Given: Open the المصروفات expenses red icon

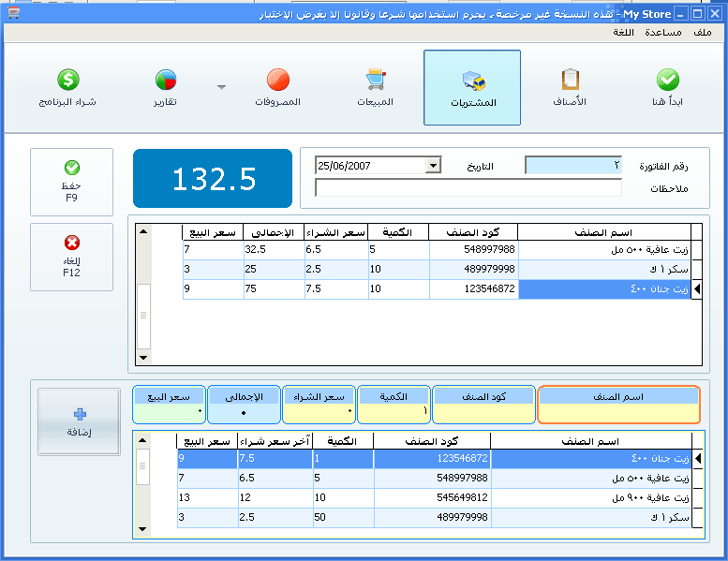Looking at the screenshot, I should tap(278, 80).
